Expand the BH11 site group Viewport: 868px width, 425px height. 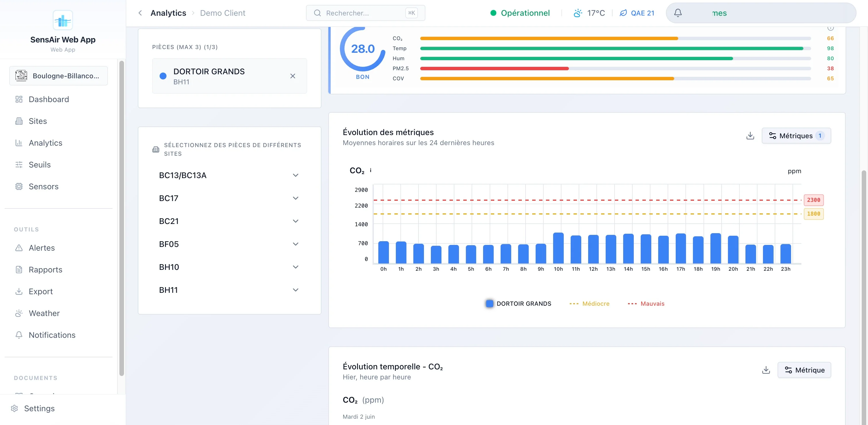pyautogui.click(x=229, y=290)
